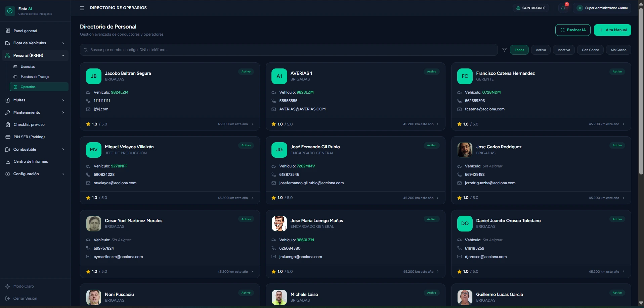The width and height of the screenshot is (644, 308).
Task: Click the Flota de Vehículos truck icon
Action: pyautogui.click(x=8, y=43)
